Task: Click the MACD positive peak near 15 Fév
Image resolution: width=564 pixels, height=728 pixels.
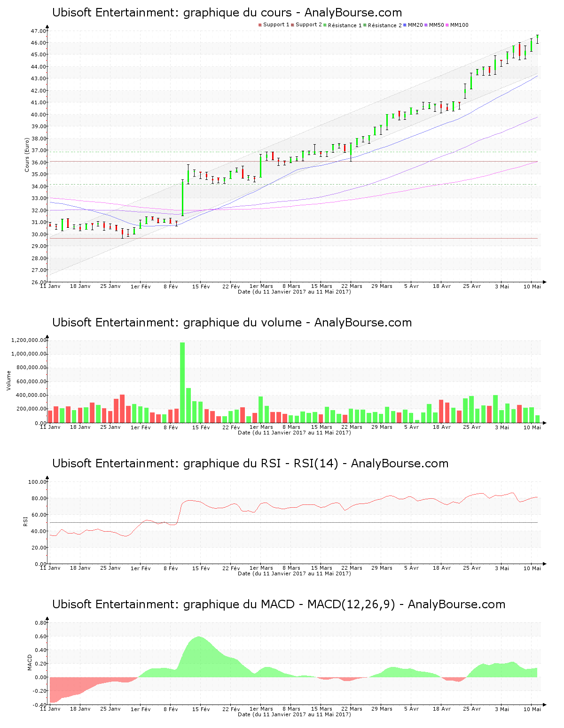Action: tap(199, 657)
